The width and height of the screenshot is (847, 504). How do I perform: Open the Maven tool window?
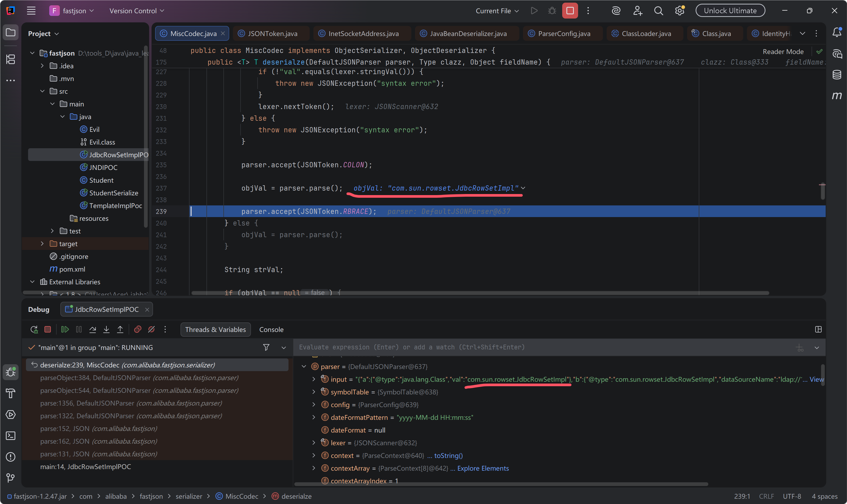tap(837, 96)
